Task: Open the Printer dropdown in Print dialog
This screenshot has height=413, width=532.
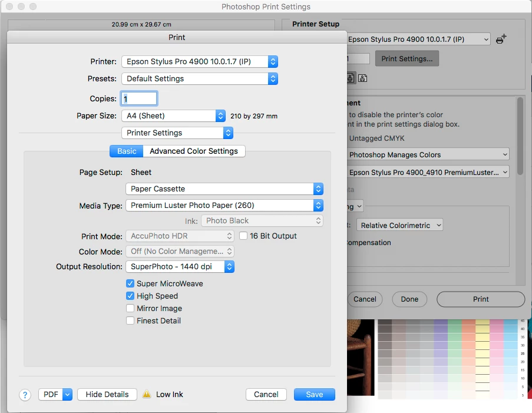Action: (200, 61)
